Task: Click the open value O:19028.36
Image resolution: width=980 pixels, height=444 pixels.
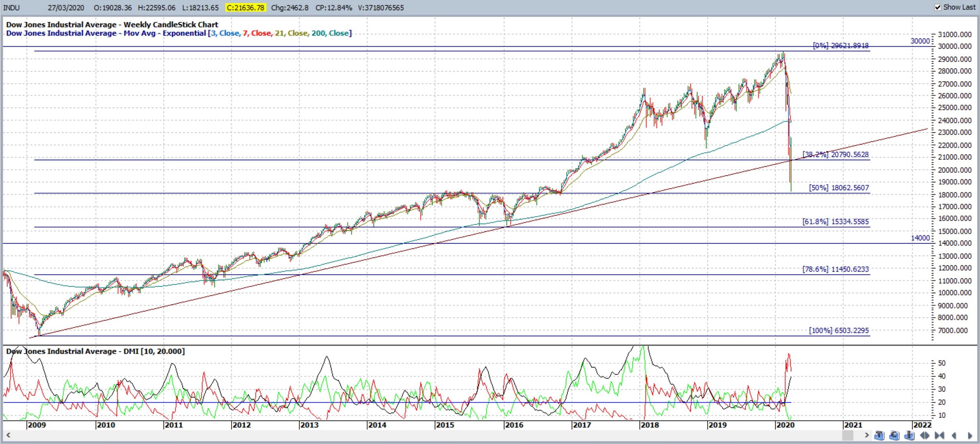Action: tap(113, 8)
